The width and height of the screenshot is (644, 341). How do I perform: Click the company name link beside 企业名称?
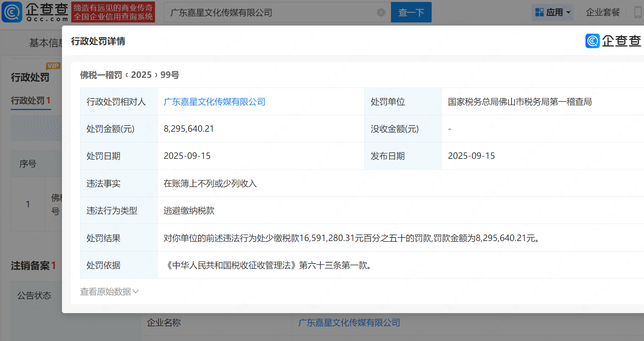(x=349, y=322)
